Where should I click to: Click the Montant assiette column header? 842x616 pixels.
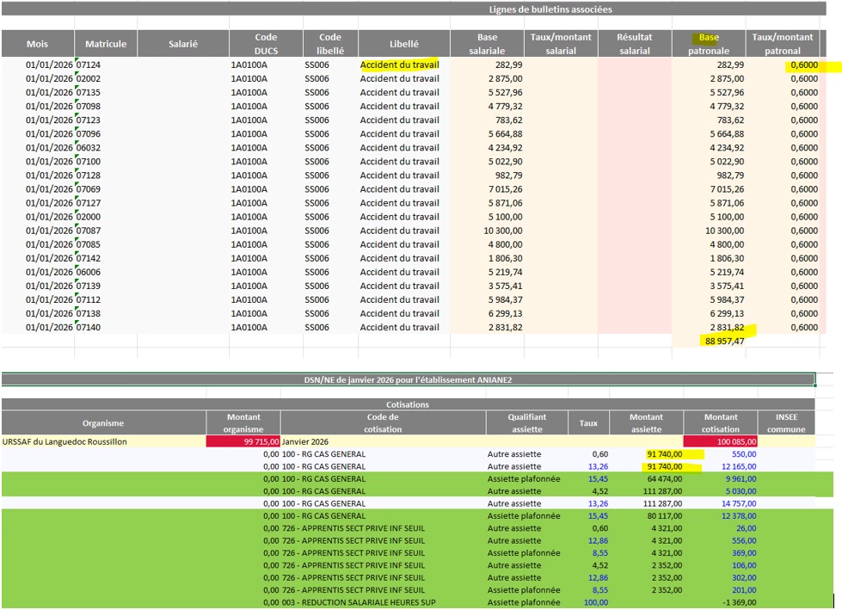pos(647,423)
